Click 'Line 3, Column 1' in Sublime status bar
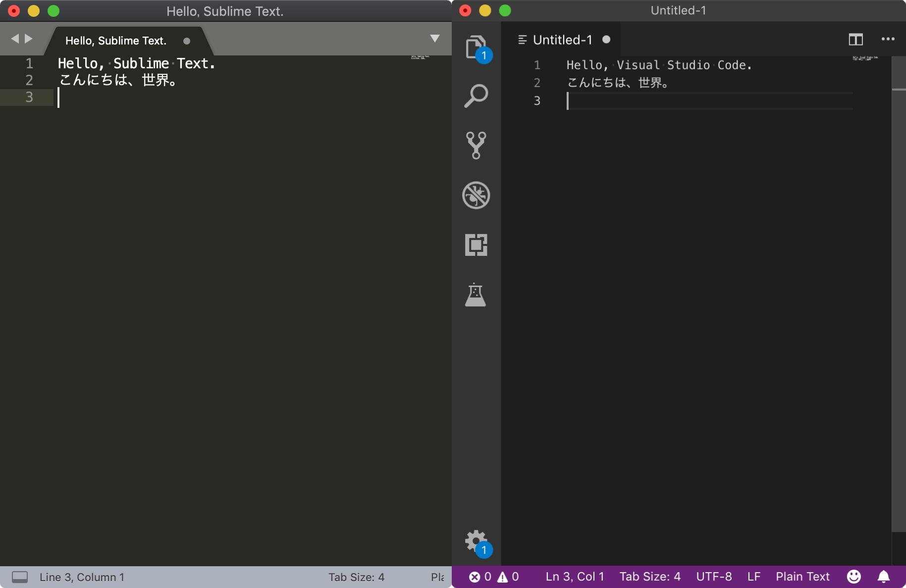Viewport: 906px width, 588px height. pyautogui.click(x=82, y=577)
